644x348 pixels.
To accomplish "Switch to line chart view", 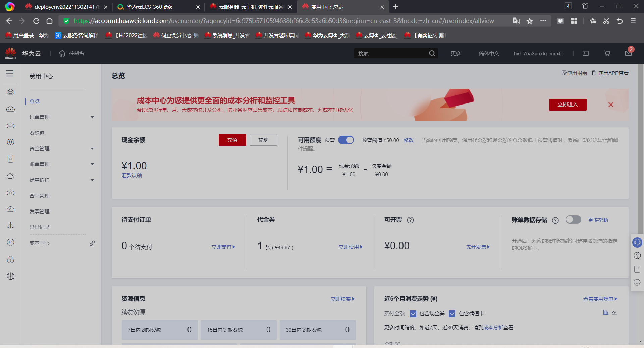I will [614, 312].
